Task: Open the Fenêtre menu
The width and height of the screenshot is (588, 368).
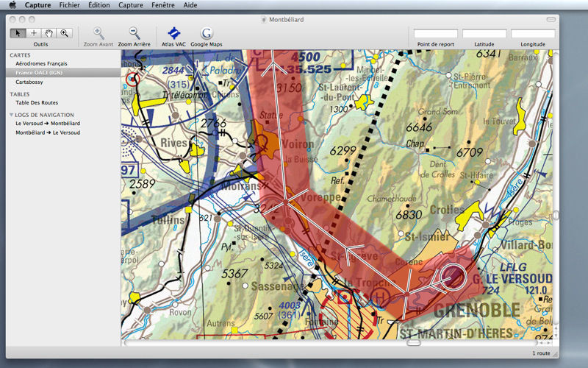Action: point(163,5)
